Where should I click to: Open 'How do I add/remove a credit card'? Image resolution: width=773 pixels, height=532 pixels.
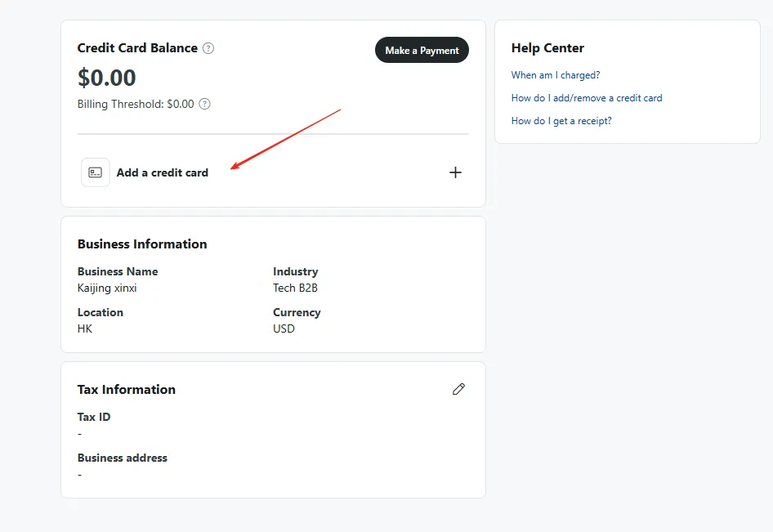[587, 98]
